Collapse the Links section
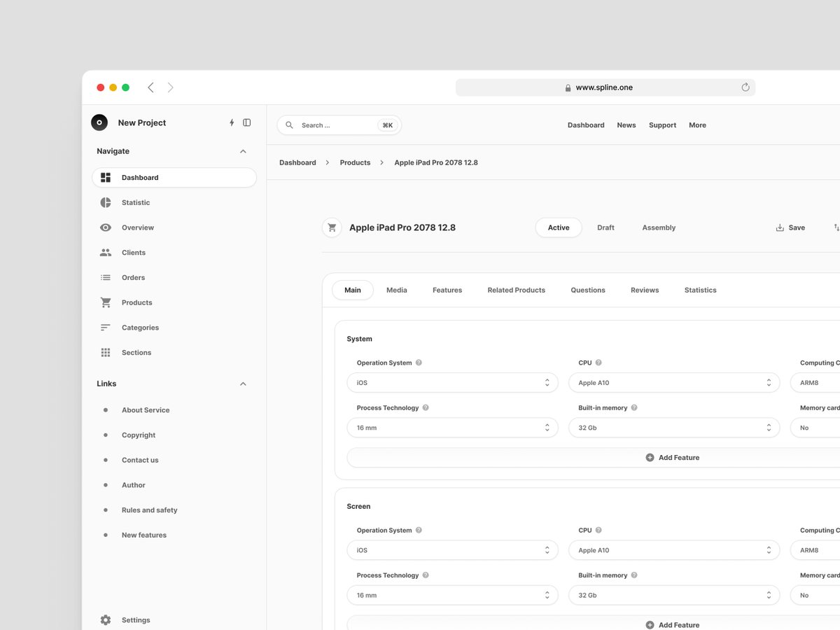This screenshot has height=630, width=840. point(243,384)
